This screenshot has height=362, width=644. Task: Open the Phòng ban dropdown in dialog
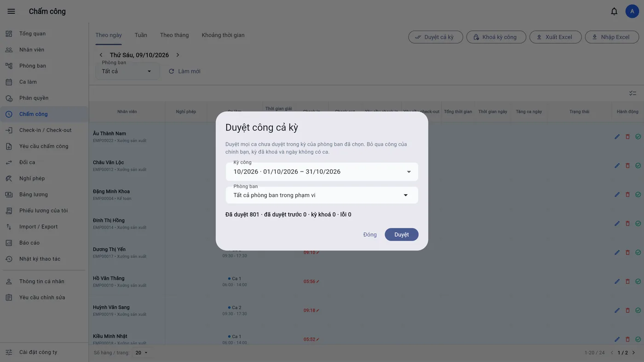pyautogui.click(x=322, y=195)
